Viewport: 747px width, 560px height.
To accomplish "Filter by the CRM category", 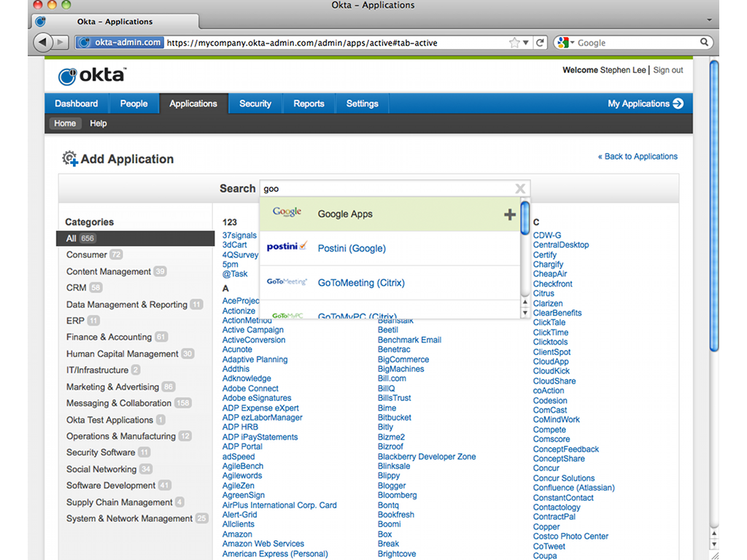I will [x=77, y=288].
